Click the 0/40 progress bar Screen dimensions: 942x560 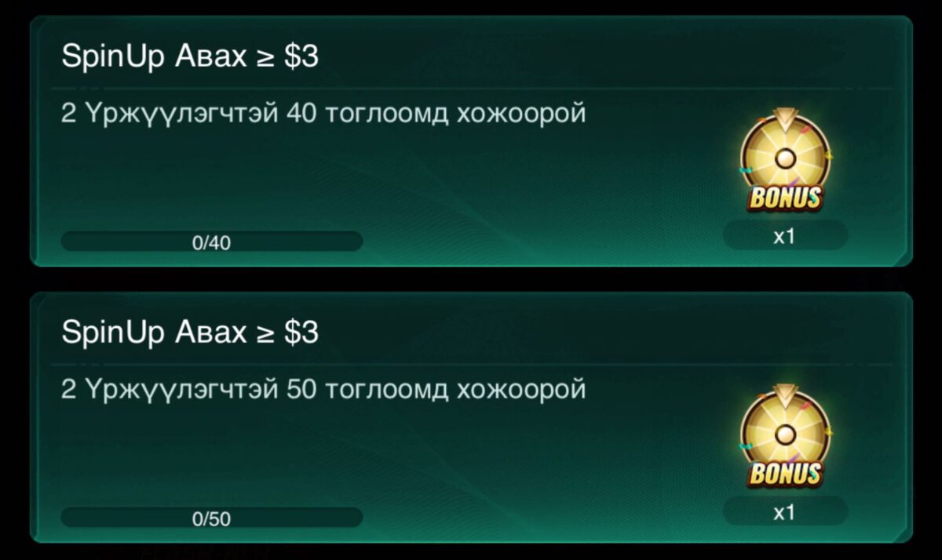[x=212, y=242]
